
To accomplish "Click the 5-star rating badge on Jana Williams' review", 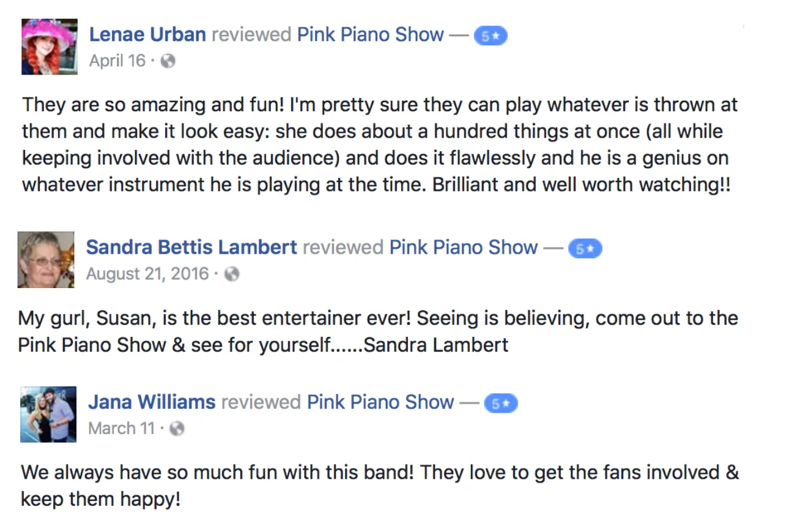I will (500, 404).
